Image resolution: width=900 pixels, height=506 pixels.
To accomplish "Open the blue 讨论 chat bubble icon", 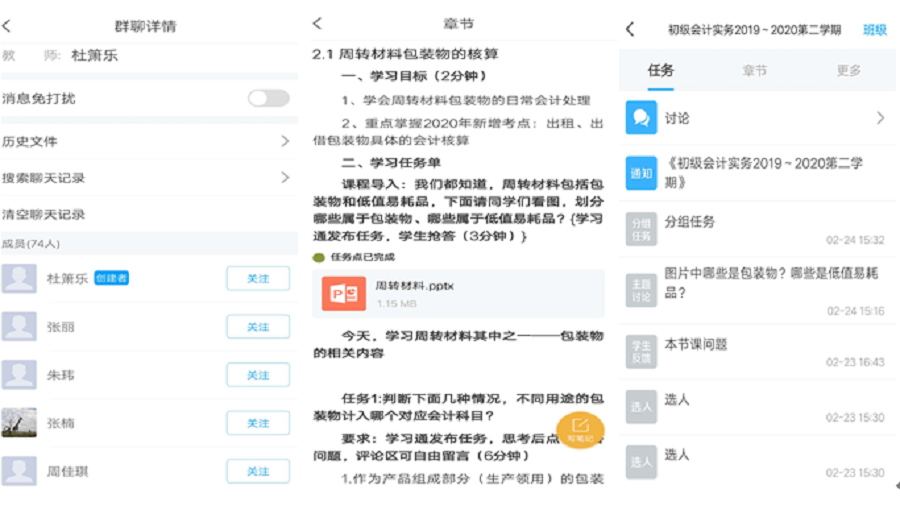I will (x=641, y=118).
